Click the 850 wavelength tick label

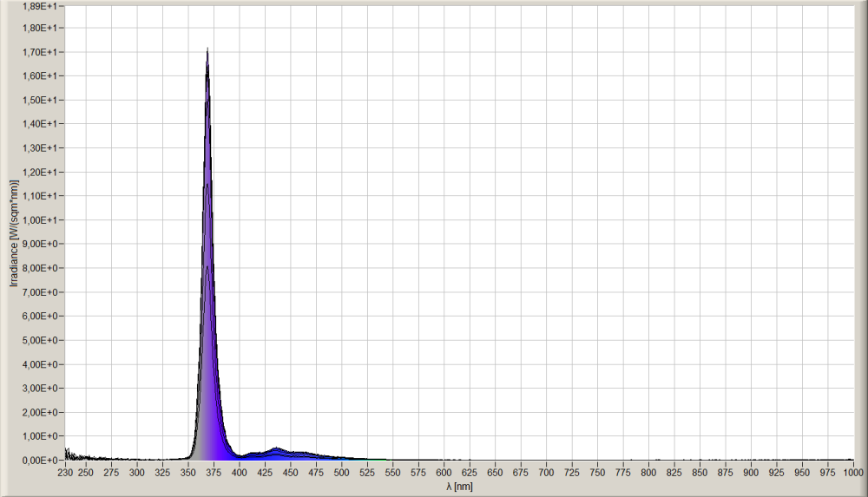click(700, 473)
